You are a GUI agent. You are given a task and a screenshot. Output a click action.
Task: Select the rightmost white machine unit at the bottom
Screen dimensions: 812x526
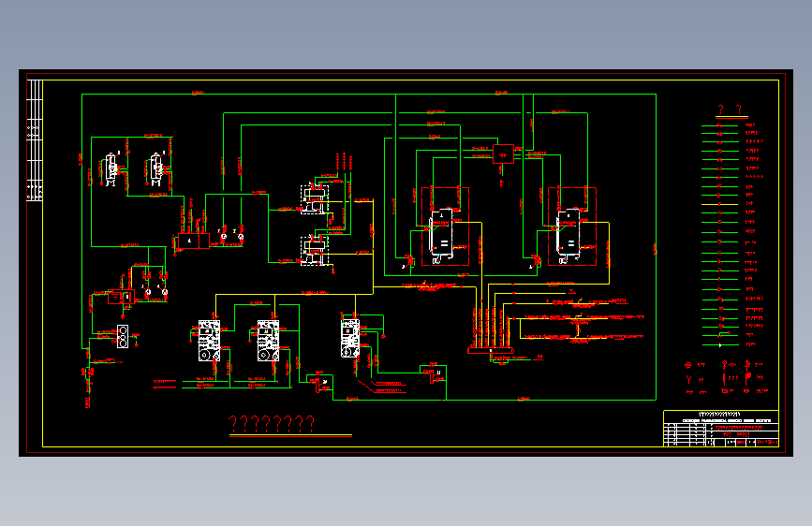pyautogui.click(x=350, y=339)
